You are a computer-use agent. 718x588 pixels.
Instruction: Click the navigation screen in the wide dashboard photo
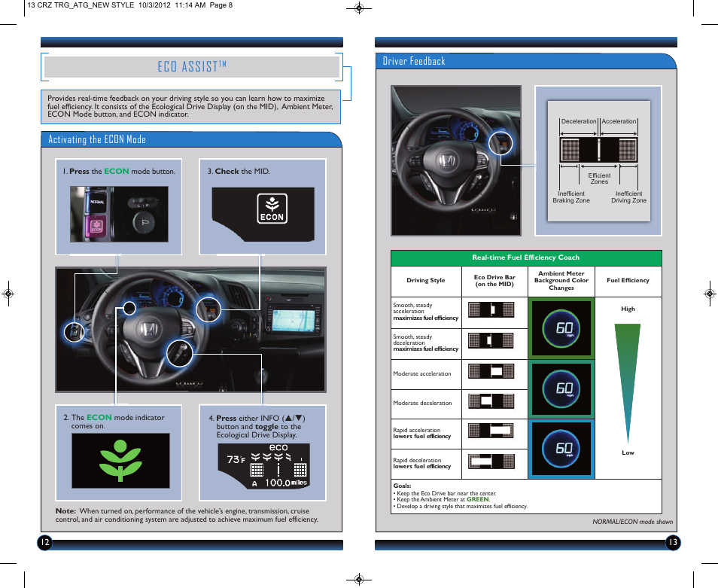pyautogui.click(x=293, y=320)
